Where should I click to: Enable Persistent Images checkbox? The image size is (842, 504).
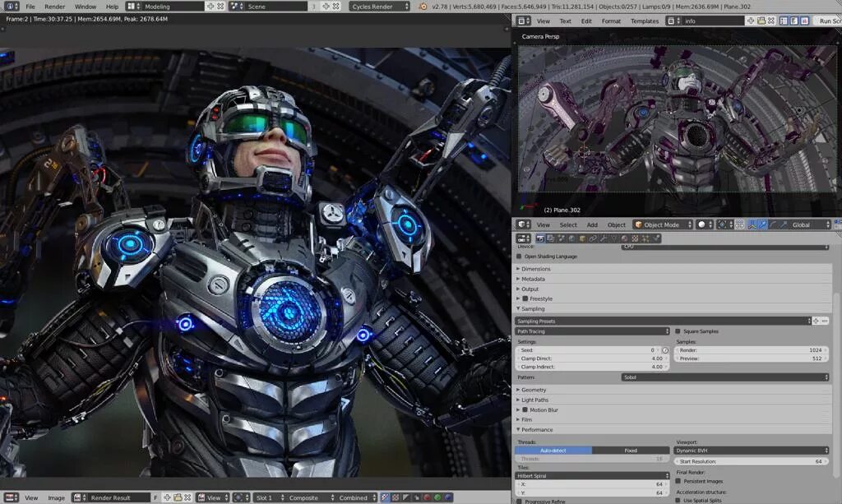point(678,481)
